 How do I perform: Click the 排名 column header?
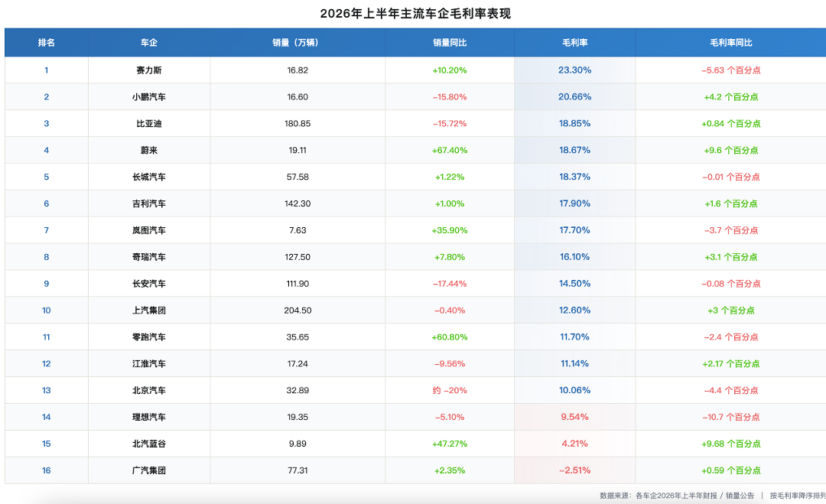tap(47, 43)
